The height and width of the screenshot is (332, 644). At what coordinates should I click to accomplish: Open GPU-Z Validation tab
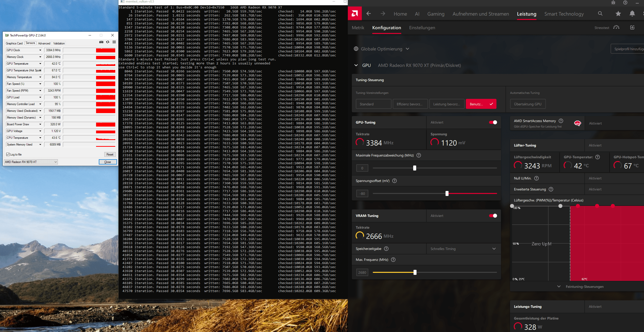pos(59,43)
